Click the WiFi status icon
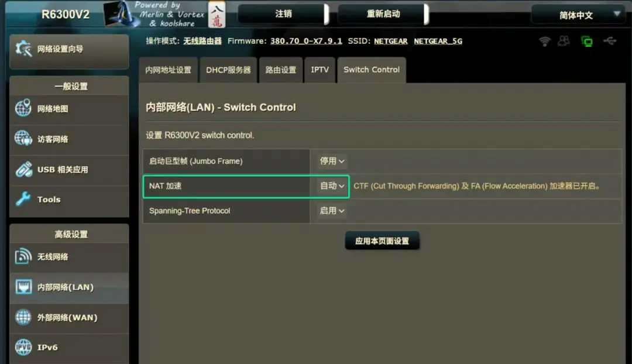The image size is (632, 364). pyautogui.click(x=545, y=41)
